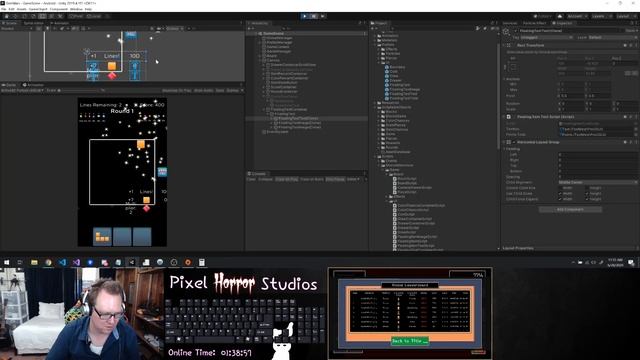Collapse FloatingTextContainer in Hierarchy

click(x=264, y=109)
